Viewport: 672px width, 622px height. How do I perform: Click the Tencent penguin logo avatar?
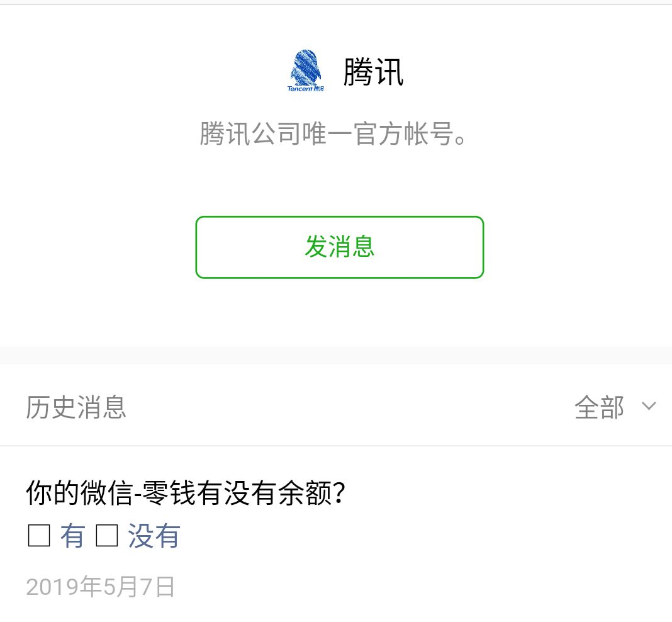tap(306, 67)
